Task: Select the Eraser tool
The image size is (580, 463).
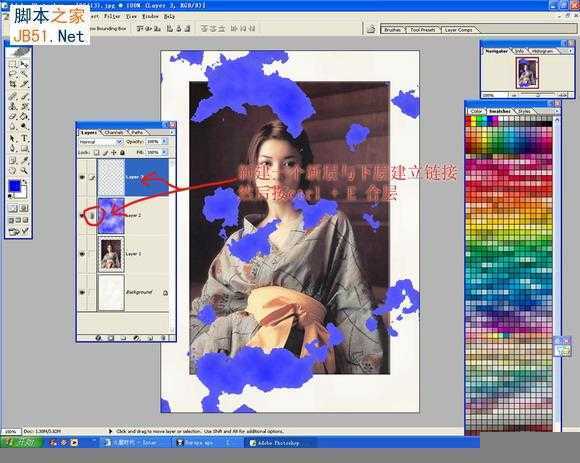Action: [13, 116]
